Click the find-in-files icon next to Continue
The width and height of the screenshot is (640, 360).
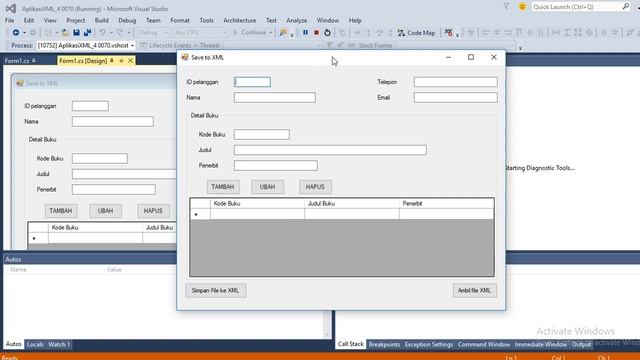pyautogui.click(x=283, y=33)
